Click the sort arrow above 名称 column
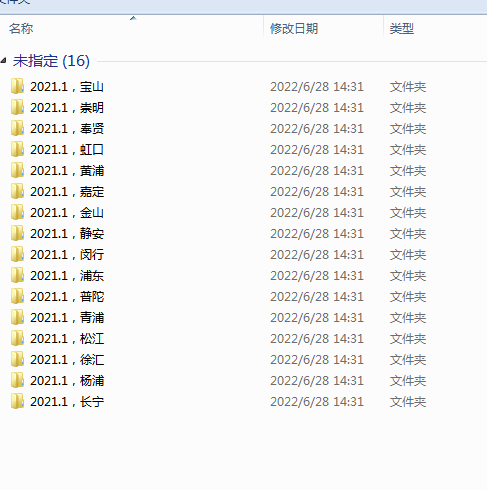This screenshot has width=487, height=490. pyautogui.click(x=133, y=18)
